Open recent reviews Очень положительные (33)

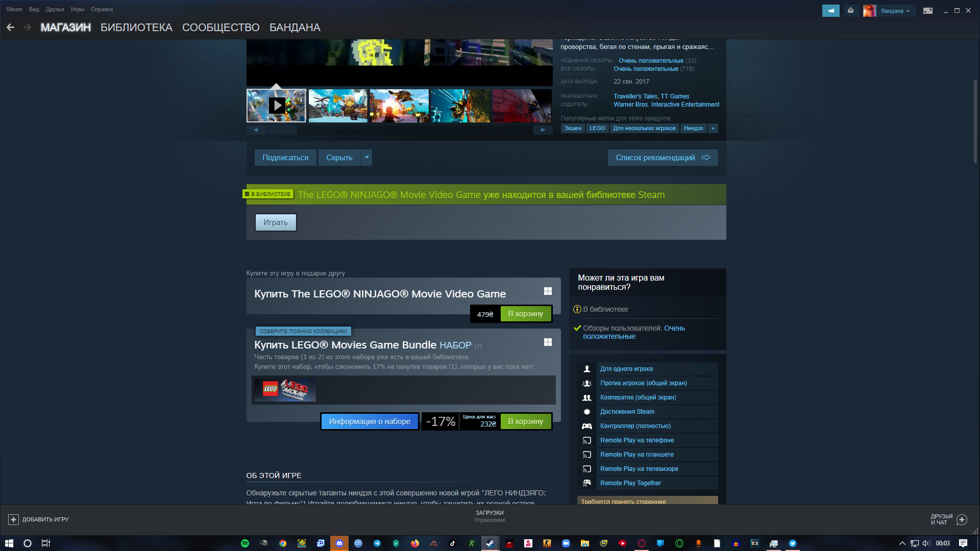(x=651, y=61)
